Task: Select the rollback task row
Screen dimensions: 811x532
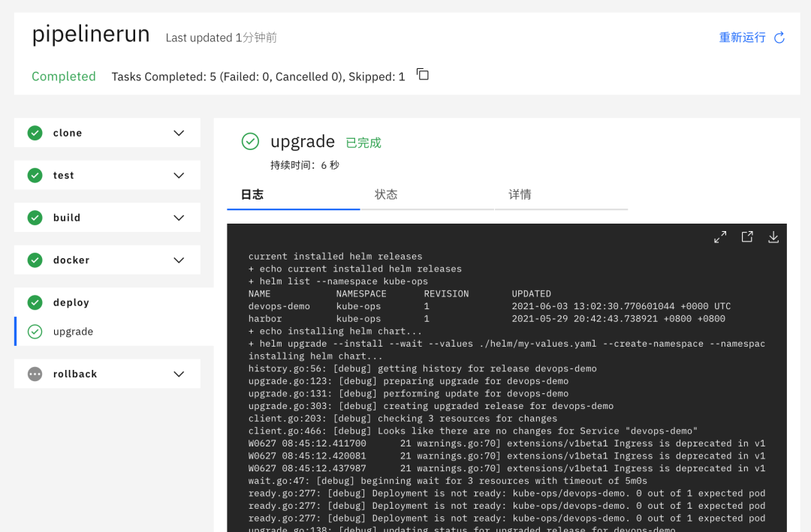Action: point(107,374)
